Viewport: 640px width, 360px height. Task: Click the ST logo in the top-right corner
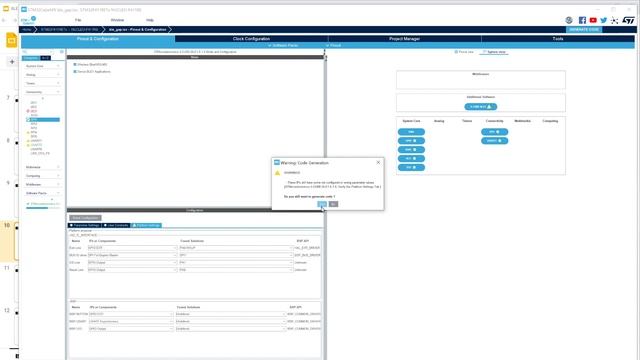(x=629, y=20)
